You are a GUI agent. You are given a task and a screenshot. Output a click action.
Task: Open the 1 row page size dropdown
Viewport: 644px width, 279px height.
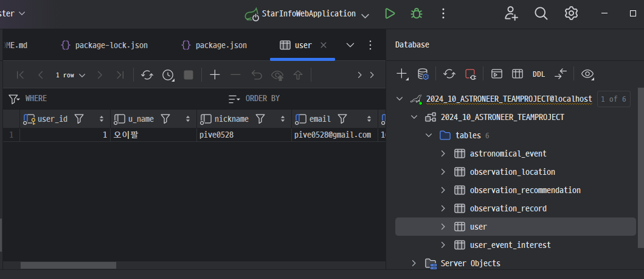pyautogui.click(x=70, y=76)
